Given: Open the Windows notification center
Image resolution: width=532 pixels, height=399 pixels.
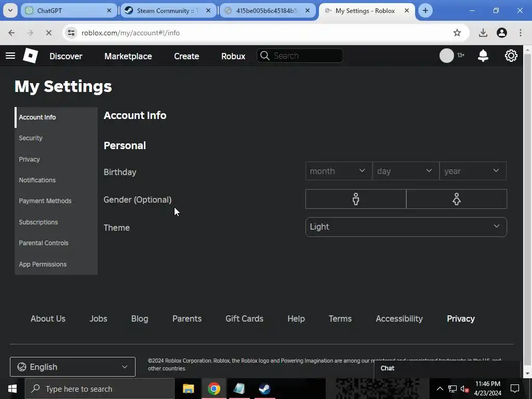Looking at the screenshot, I should 515,389.
